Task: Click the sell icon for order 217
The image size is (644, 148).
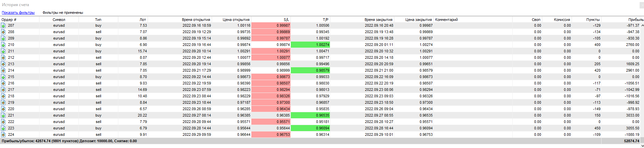Action: (x=3, y=90)
